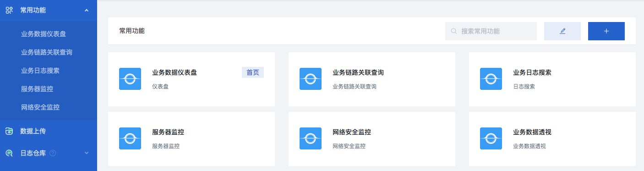
Task: Click the 日志仓库 search icon
Action: pyautogui.click(x=9, y=153)
